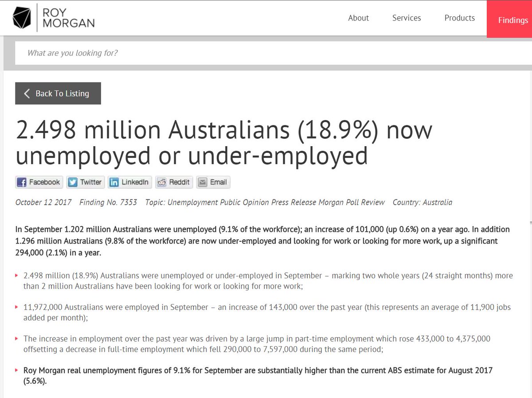Share the article on Reddit

point(174,182)
